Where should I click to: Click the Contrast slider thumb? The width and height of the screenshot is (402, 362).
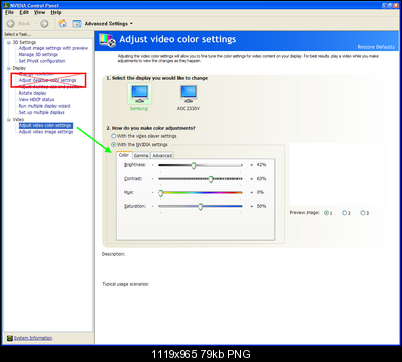tap(211, 179)
